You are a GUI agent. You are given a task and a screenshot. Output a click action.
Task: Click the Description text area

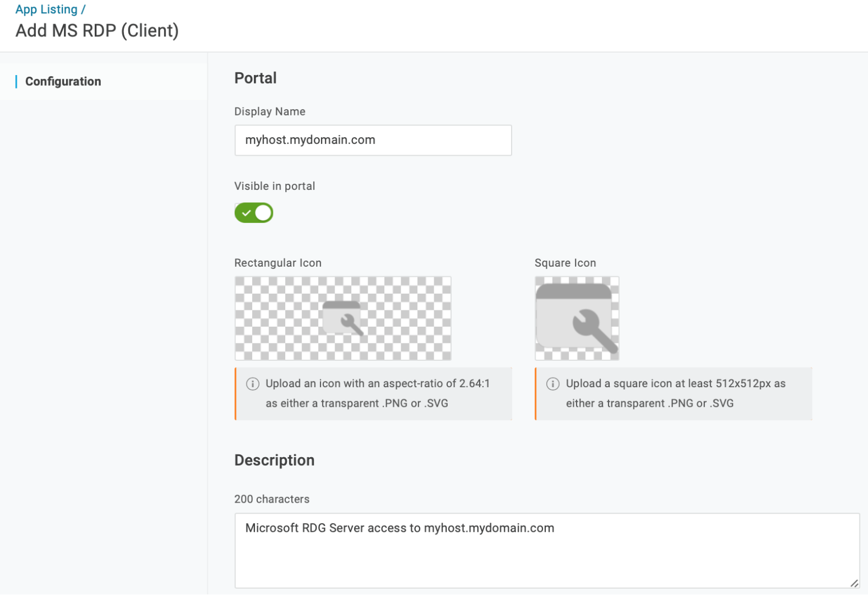(x=547, y=550)
